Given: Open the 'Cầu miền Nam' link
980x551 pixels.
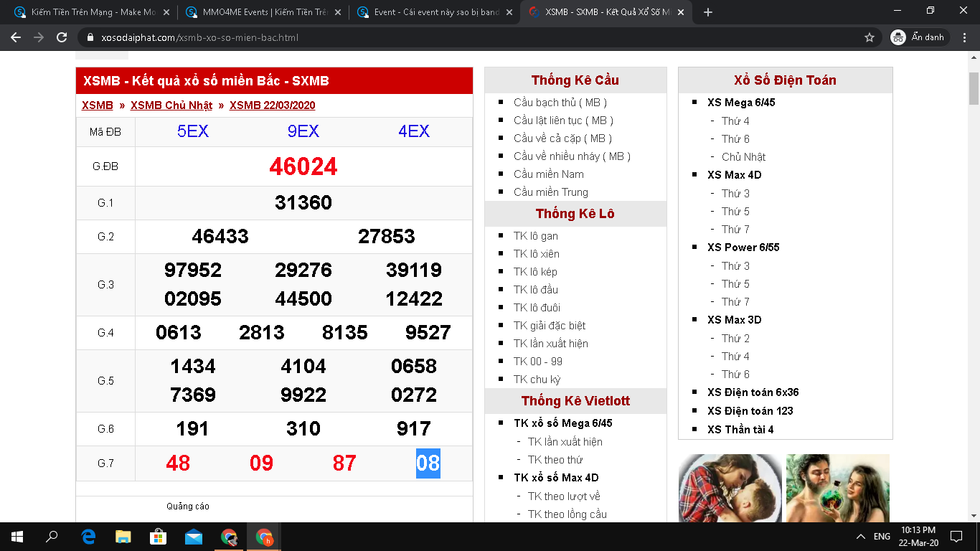Looking at the screenshot, I should (x=549, y=174).
